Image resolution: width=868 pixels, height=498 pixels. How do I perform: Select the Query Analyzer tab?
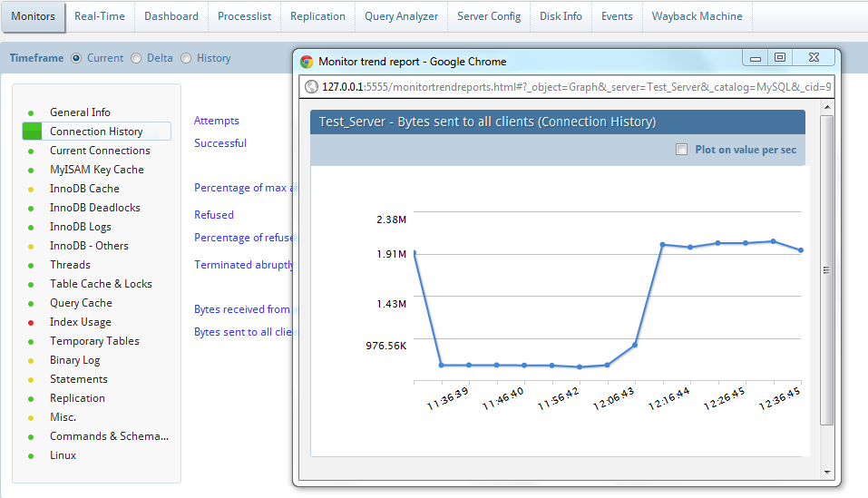401,16
